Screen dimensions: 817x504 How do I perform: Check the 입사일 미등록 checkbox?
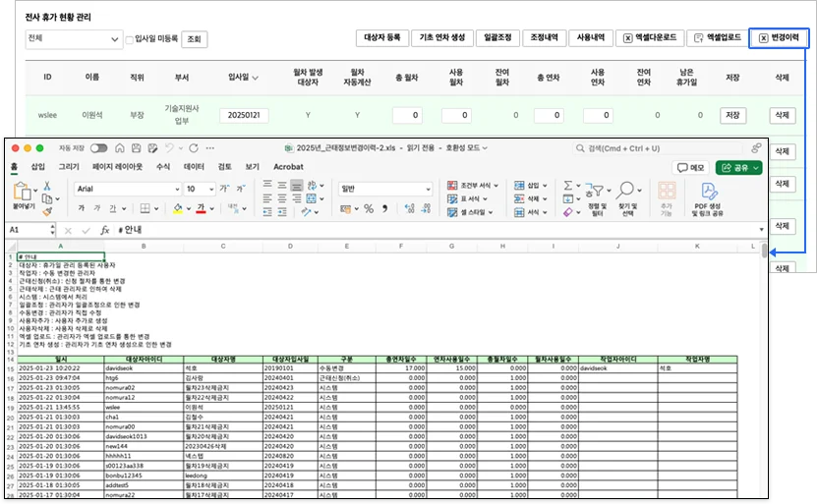[130, 39]
